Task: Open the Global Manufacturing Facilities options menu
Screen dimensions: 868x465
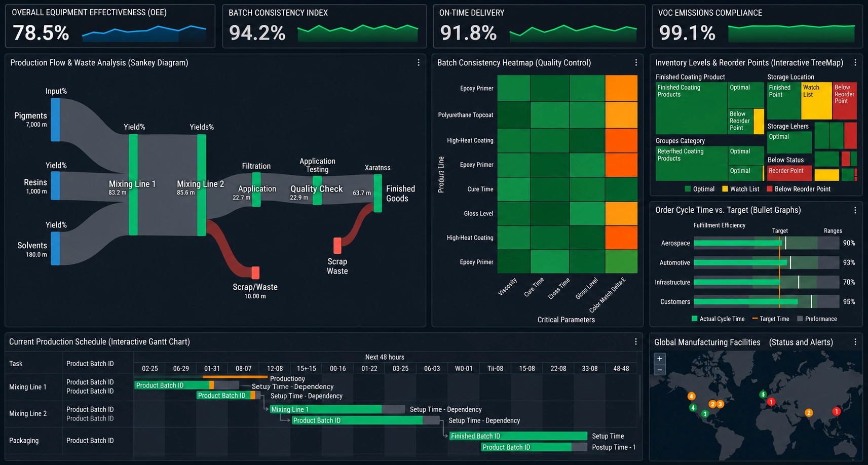Action: coord(855,342)
